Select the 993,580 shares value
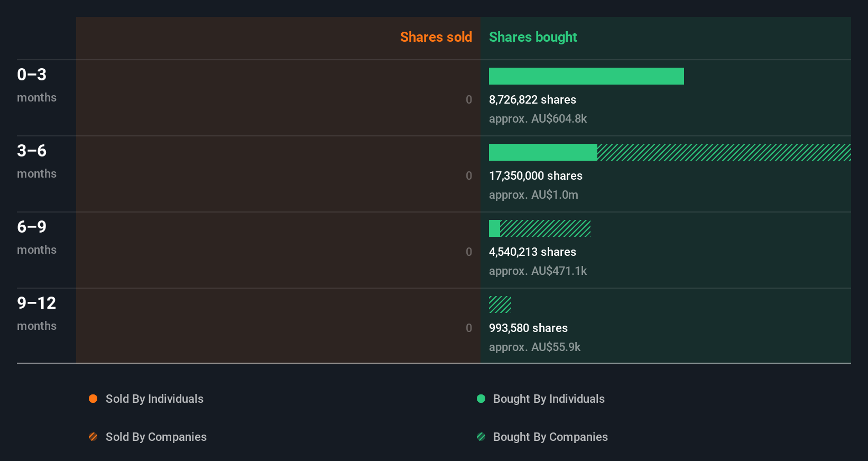 tap(528, 328)
